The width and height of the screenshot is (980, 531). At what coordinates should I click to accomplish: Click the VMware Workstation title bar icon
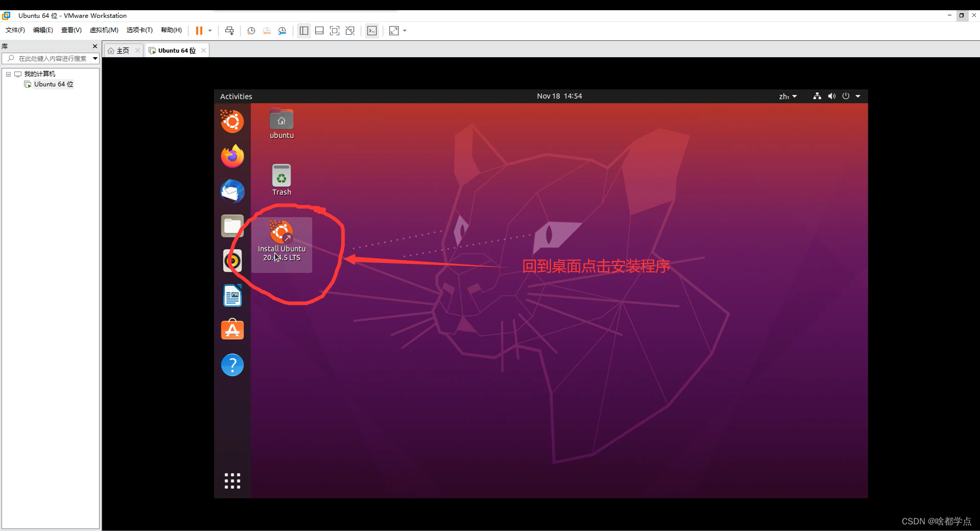7,15
